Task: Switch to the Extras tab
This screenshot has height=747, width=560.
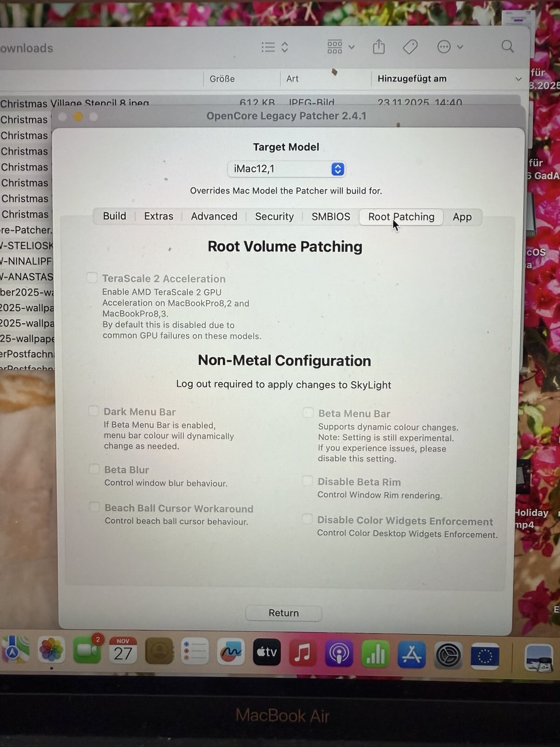Action: (159, 216)
